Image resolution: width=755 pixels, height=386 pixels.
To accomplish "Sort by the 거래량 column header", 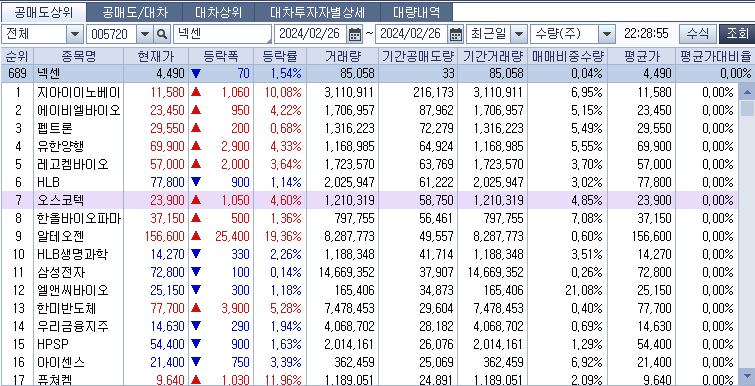I will pyautogui.click(x=341, y=56).
